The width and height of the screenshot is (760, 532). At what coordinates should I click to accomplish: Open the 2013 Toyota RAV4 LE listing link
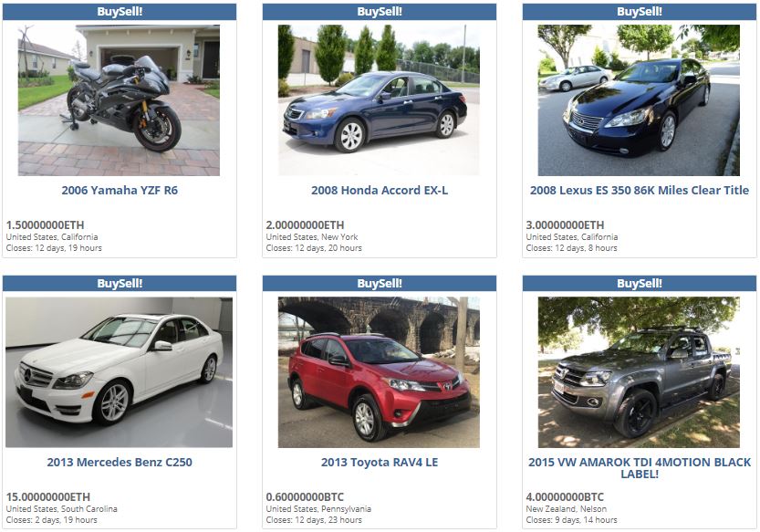(x=380, y=462)
